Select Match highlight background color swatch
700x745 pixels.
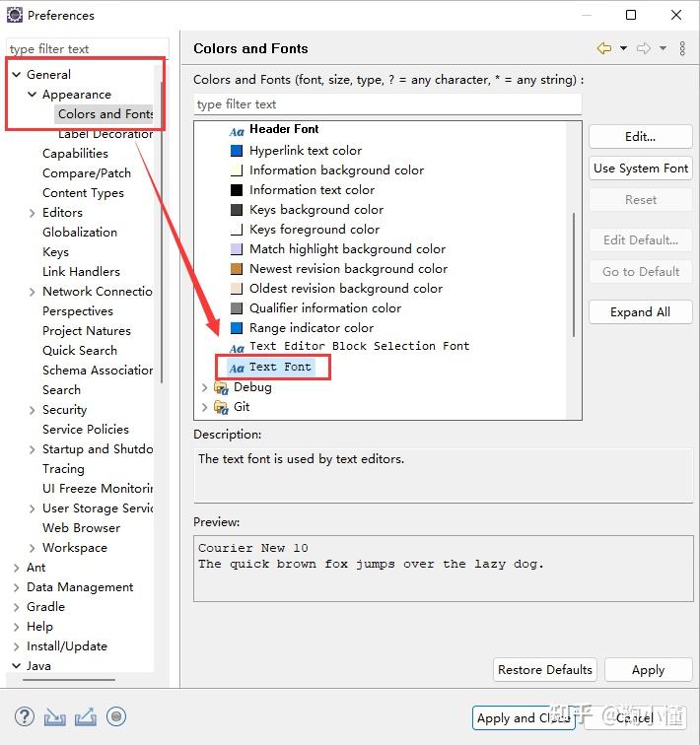(x=237, y=249)
